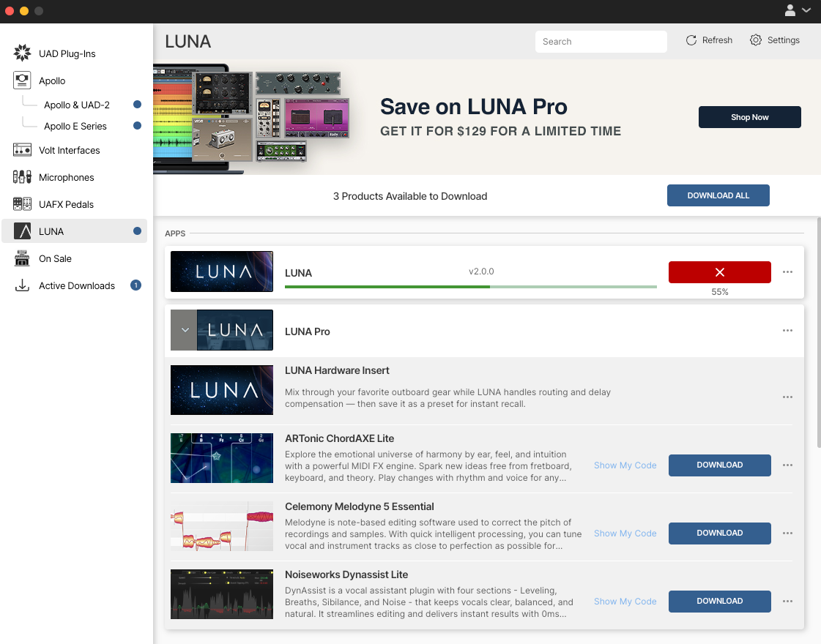This screenshot has width=821, height=644.
Task: Click the LUNA logo icon in sidebar
Action: pos(22,231)
